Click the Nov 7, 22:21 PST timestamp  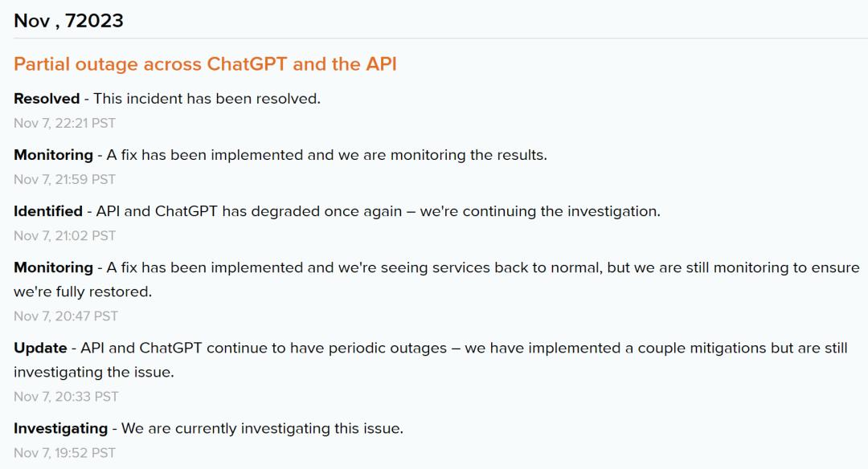[64, 123]
